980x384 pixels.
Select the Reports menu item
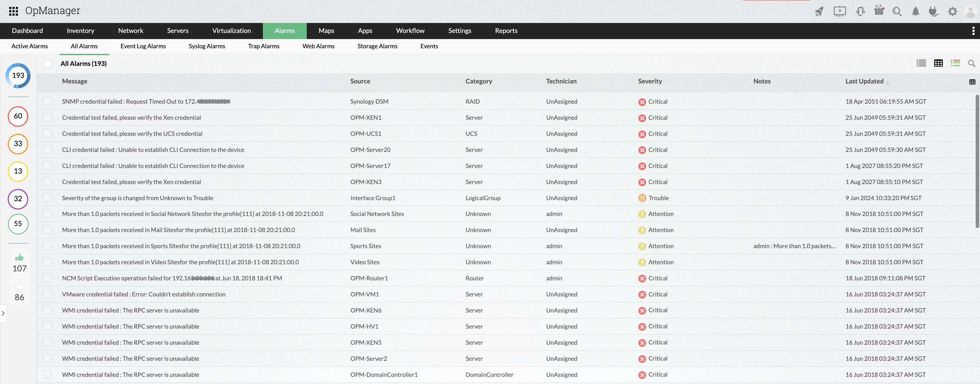(506, 31)
